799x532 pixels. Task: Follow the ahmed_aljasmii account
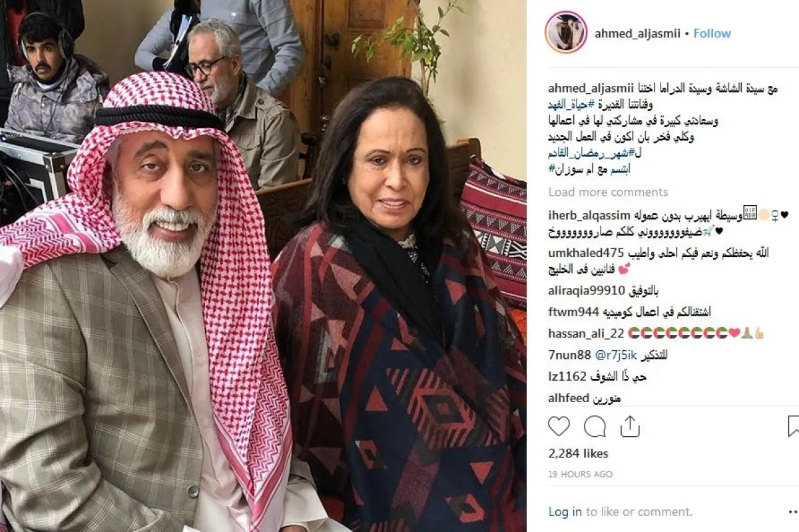pos(712,33)
